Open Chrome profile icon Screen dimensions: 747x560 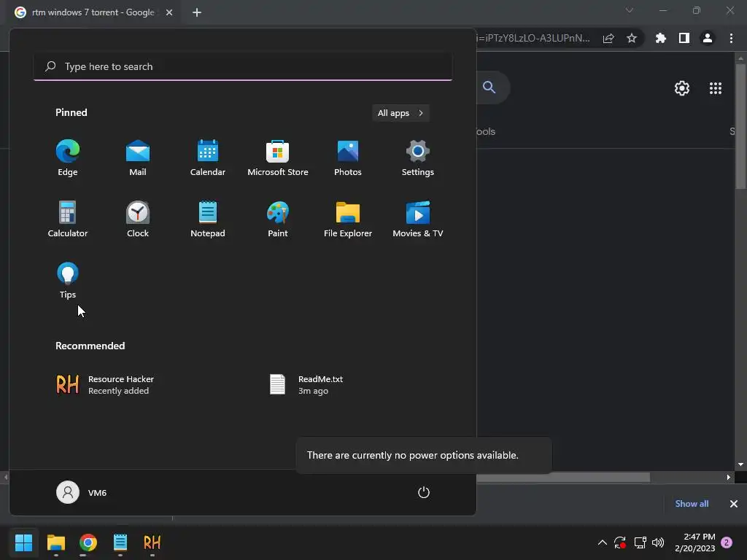click(x=708, y=38)
